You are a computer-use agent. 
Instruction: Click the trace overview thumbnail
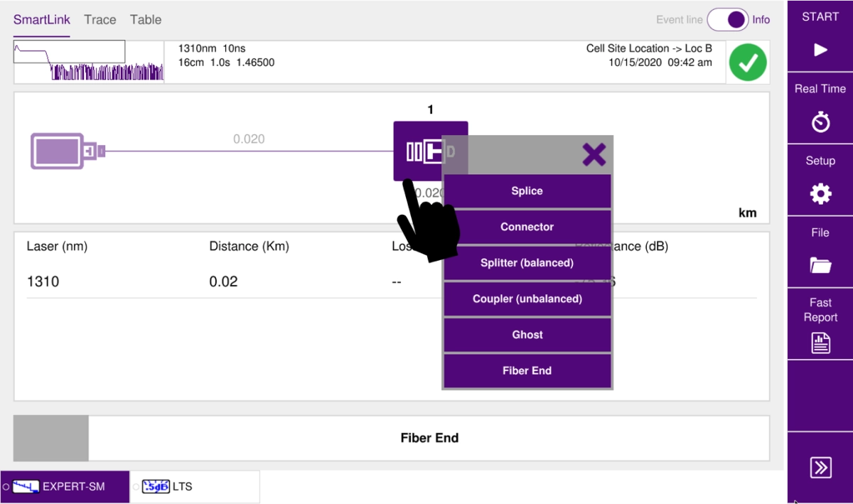point(89,62)
